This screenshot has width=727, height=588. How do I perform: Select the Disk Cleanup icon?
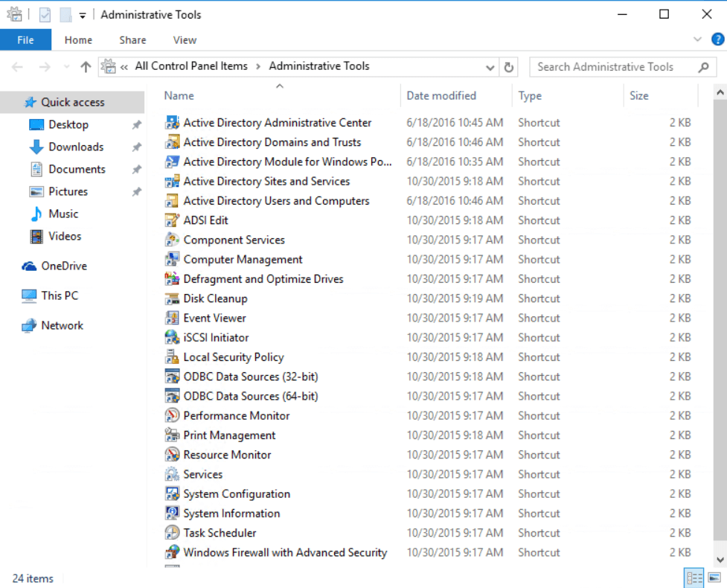[x=172, y=298]
